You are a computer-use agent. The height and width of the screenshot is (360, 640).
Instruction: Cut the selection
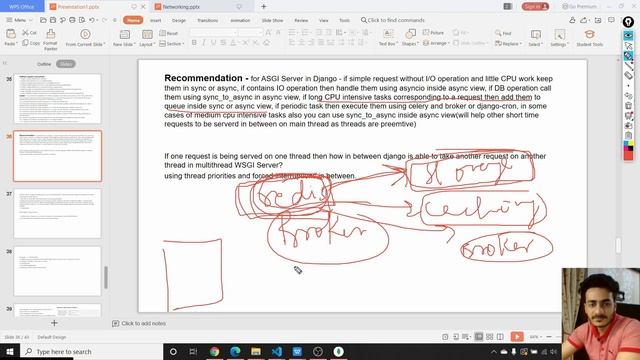pyautogui.click(x=29, y=33)
